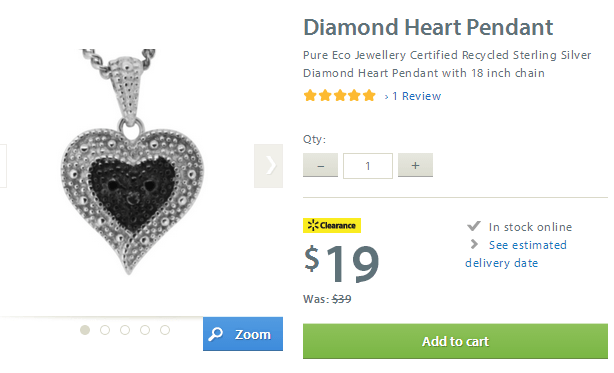Expand the chevron beside See estimated delivery

pos(474,244)
